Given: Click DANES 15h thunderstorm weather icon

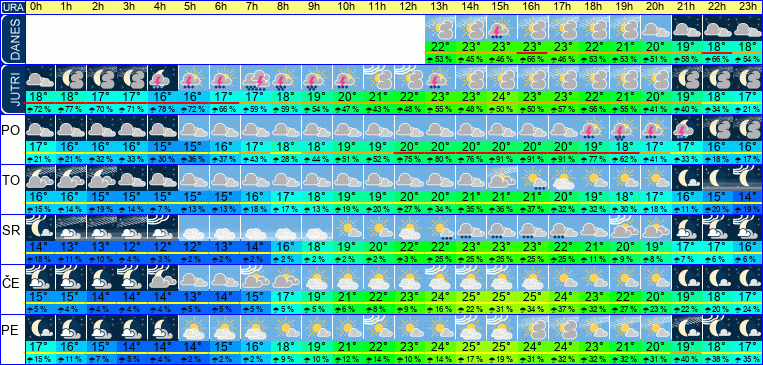Looking at the screenshot, I should coord(501,28).
